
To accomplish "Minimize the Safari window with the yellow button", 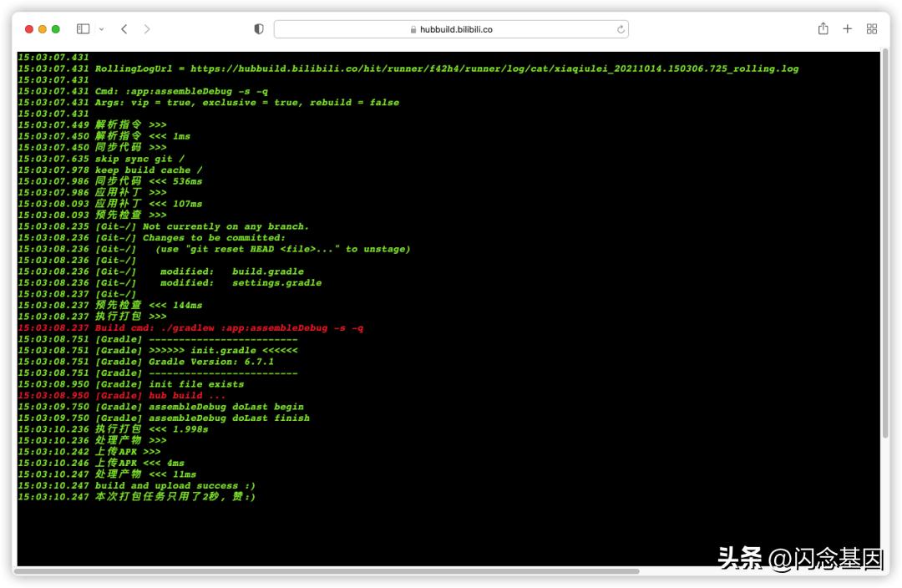I will (x=43, y=29).
